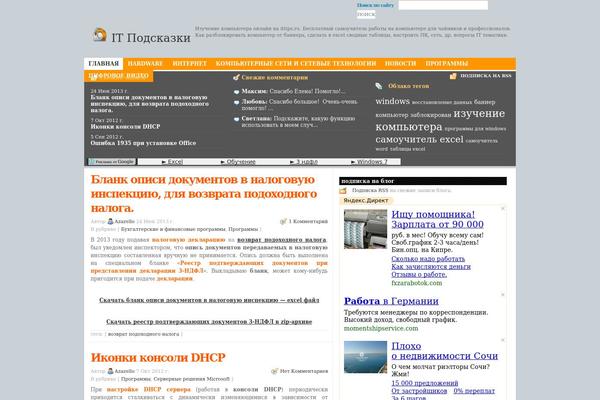The height and width of the screenshot is (400, 600).
Task: Click the поиск search button
Action: 366,14
